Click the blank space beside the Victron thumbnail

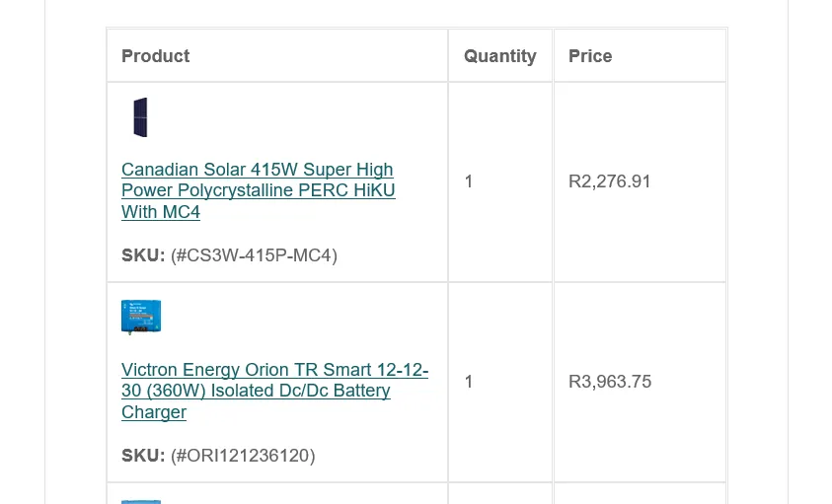click(x=296, y=318)
